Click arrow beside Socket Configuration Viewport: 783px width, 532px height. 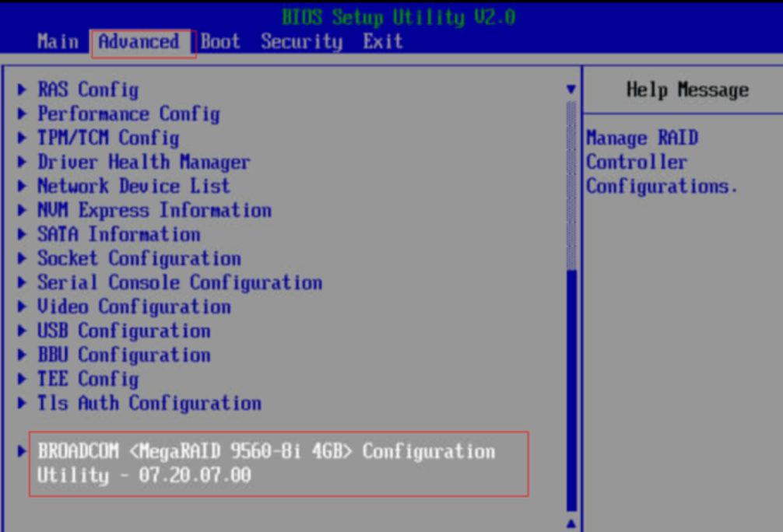tap(22, 258)
